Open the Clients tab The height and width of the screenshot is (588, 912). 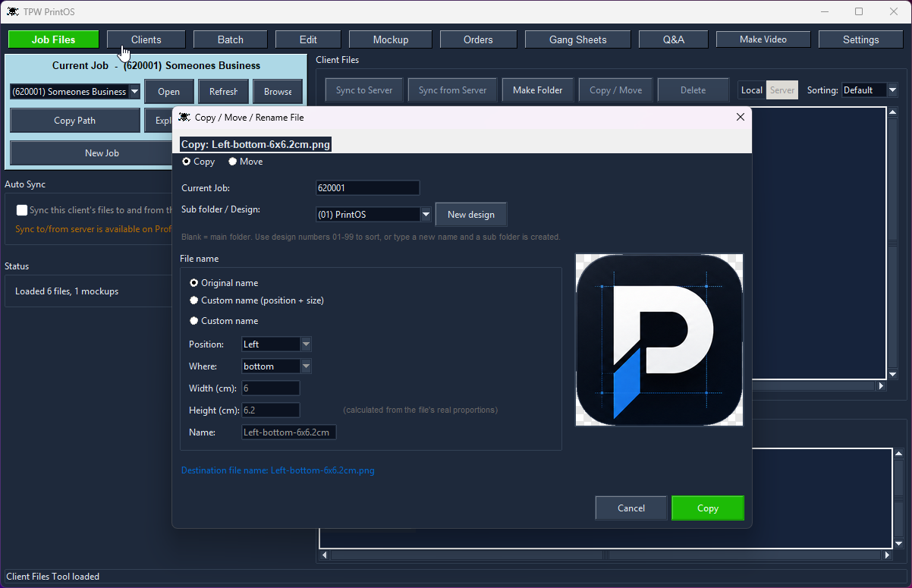click(146, 39)
